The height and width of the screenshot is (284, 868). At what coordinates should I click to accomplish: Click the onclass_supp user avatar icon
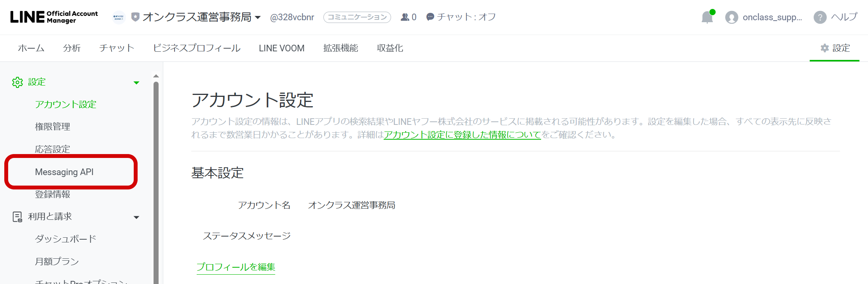coord(731,18)
